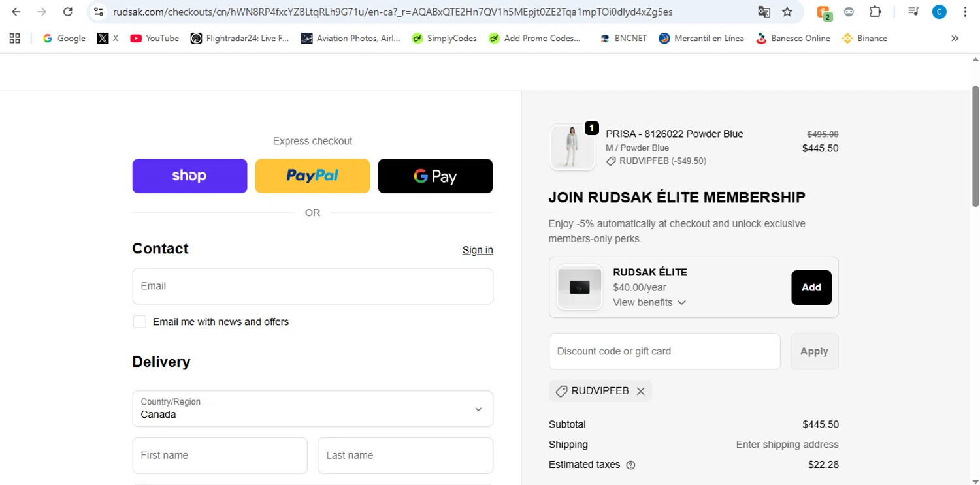
Task: Click the Last name field
Action: (x=405, y=455)
